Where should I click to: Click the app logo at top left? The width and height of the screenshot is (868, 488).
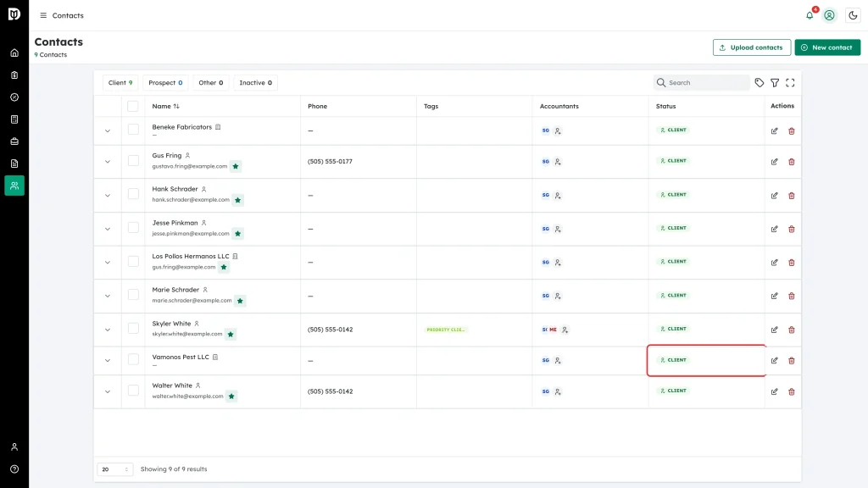14,14
